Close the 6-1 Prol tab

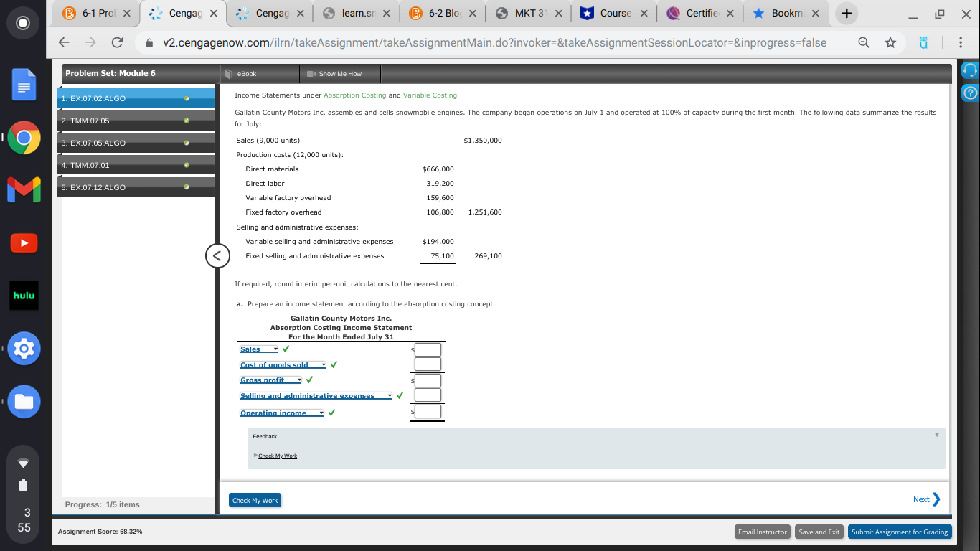(x=126, y=14)
